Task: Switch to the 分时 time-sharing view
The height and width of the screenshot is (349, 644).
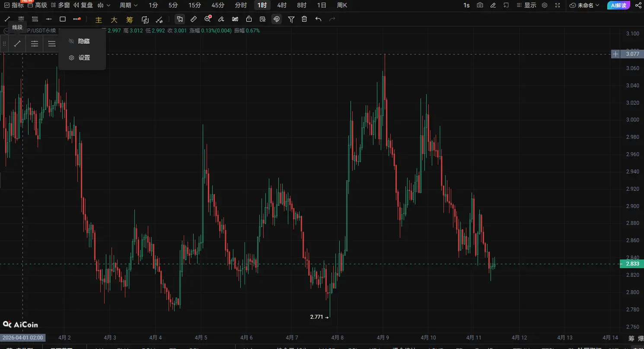Action: 241,5
